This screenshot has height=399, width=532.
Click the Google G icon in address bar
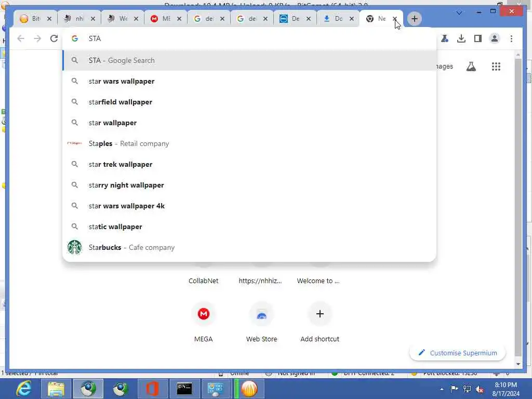(x=75, y=38)
